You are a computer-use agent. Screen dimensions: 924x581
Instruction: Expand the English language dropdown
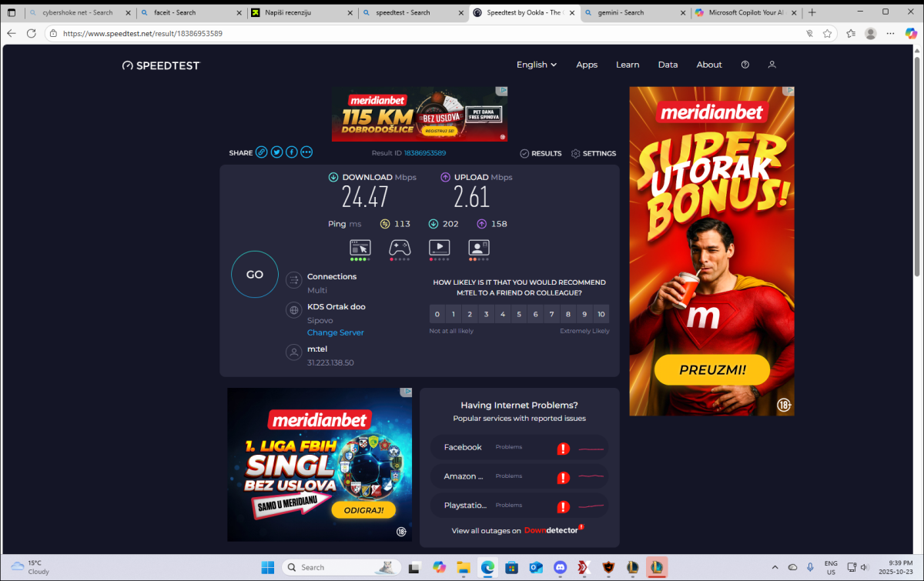(537, 65)
